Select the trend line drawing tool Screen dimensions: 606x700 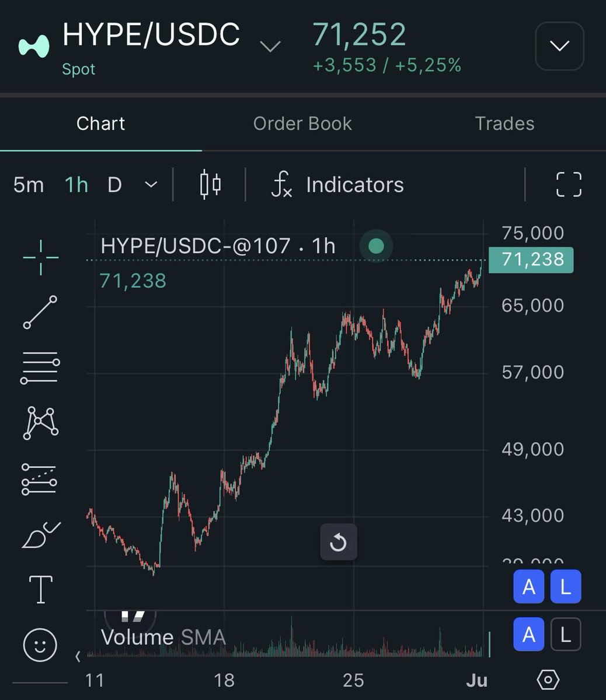[40, 312]
